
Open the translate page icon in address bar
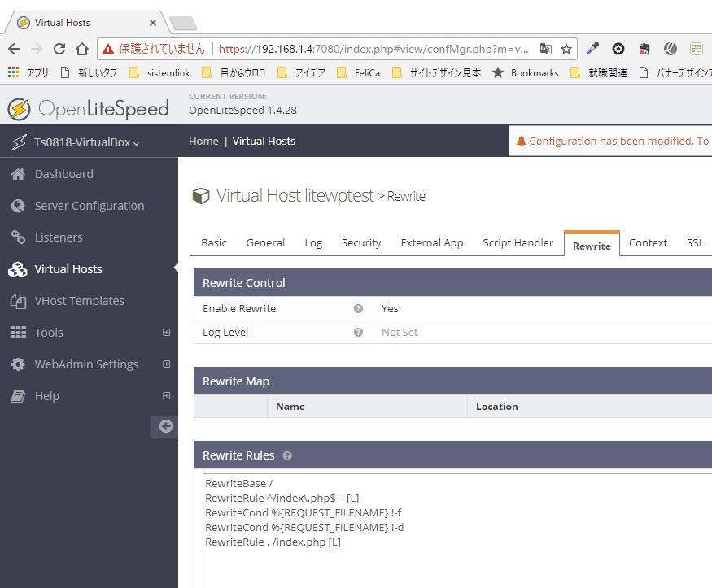coord(546,49)
